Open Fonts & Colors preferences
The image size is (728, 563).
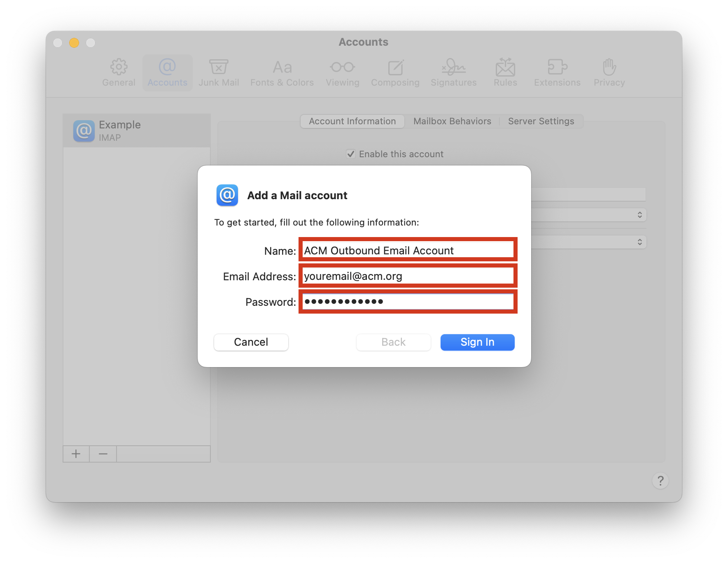(282, 73)
